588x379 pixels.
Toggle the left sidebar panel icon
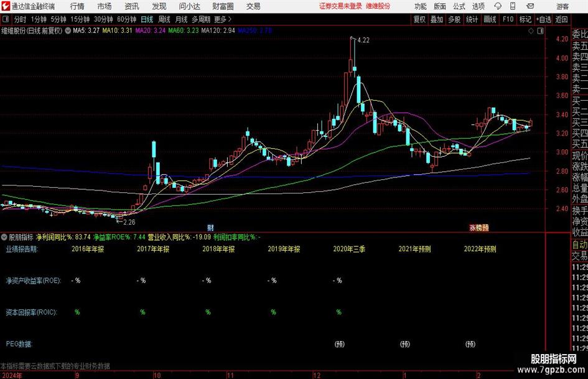pos(5,19)
